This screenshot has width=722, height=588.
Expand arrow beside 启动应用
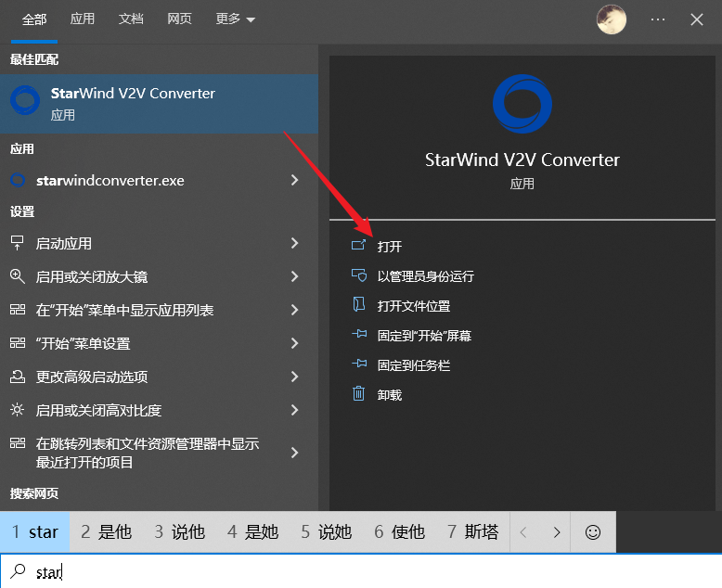click(x=295, y=243)
